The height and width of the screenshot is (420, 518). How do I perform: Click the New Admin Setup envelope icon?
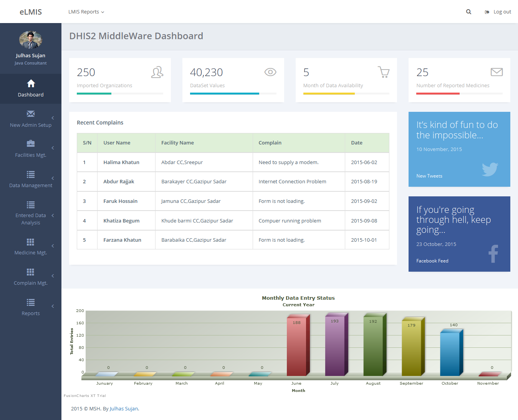[31, 114]
